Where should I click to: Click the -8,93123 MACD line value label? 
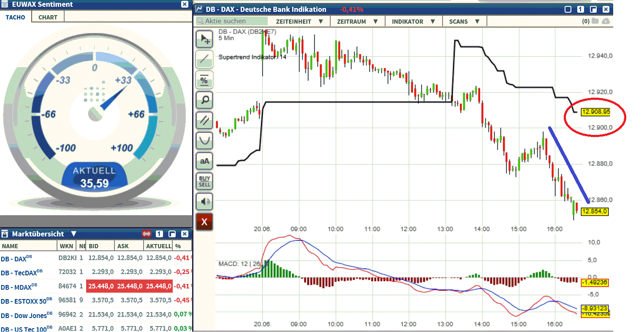coord(595,308)
